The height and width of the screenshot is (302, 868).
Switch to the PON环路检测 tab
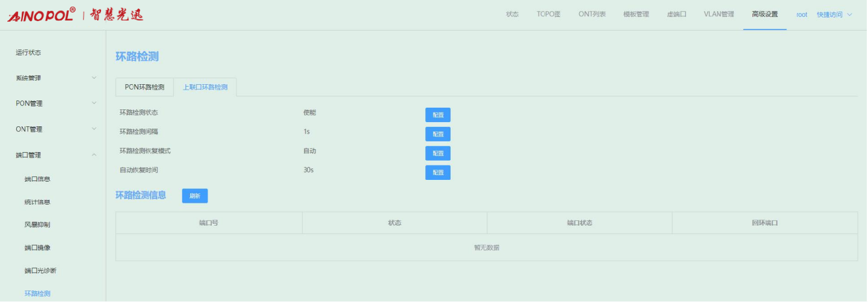coord(144,87)
